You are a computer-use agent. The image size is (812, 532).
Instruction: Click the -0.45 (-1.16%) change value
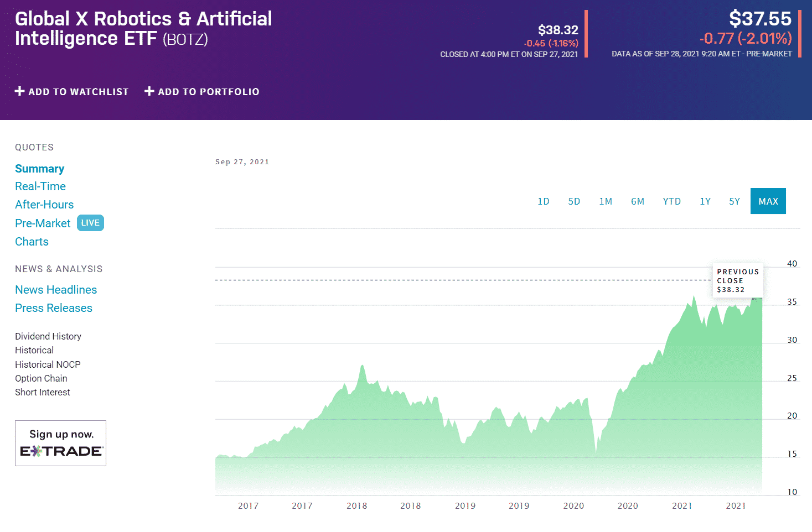pos(551,43)
